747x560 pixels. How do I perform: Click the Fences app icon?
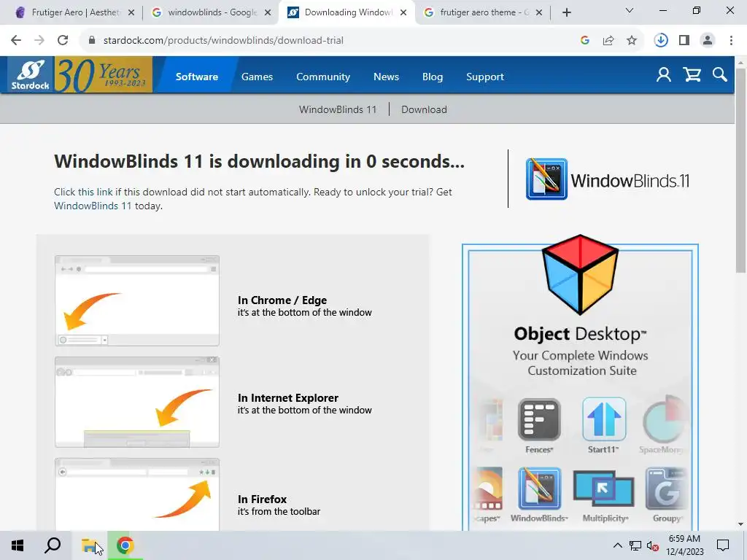pyautogui.click(x=539, y=419)
